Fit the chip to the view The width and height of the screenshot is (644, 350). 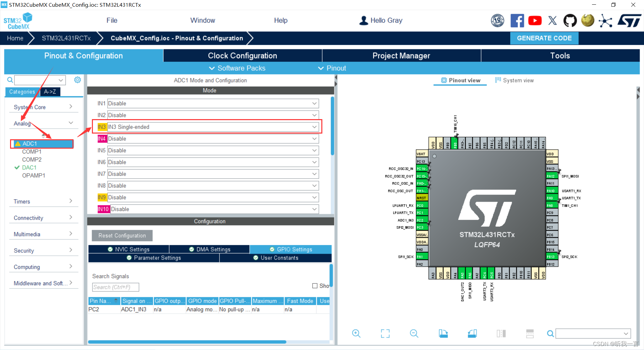[385, 333]
